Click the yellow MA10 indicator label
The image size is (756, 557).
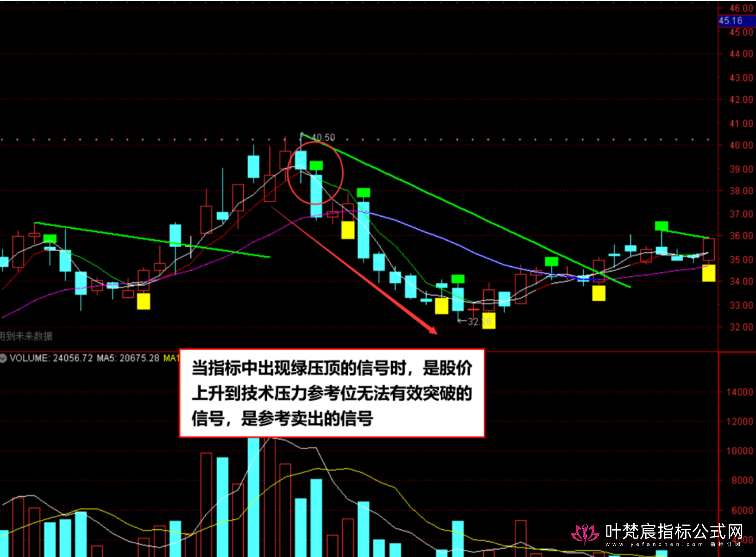pyautogui.click(x=171, y=358)
